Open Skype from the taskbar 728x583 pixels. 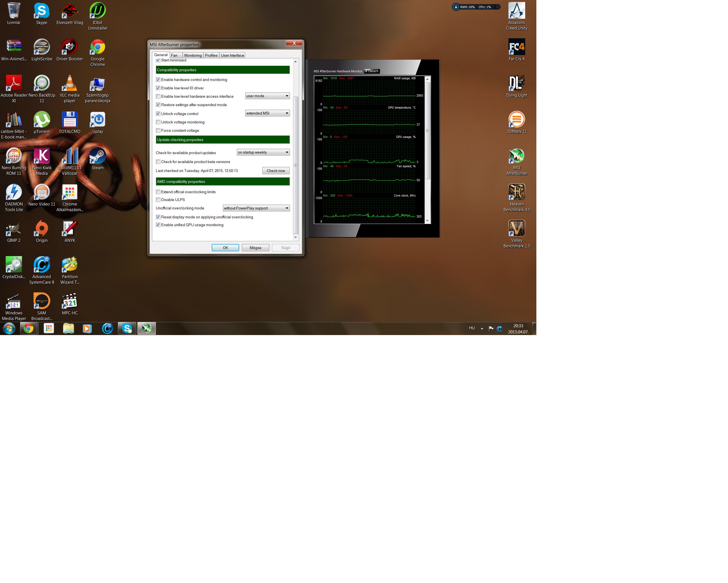pyautogui.click(x=127, y=328)
